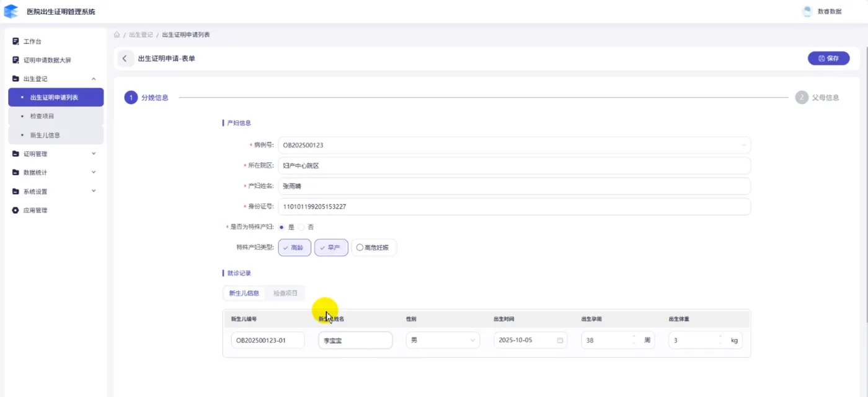Switch to the 检查项目 tab
Viewport: 868px width, 397px height.
pos(285,293)
